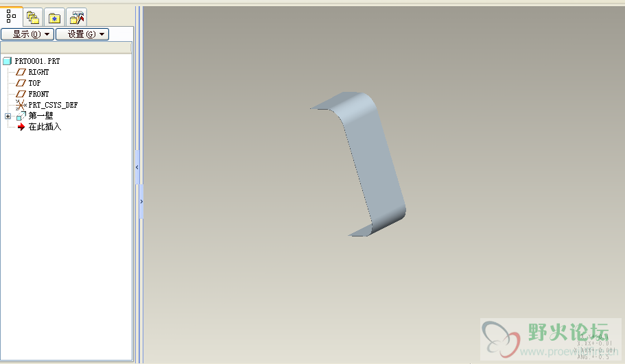
Task: Select the RIGHT datum plane
Action: 38,72
